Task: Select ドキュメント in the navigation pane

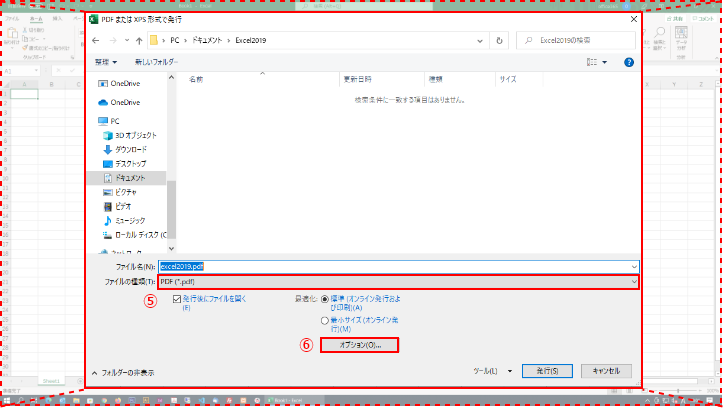Action: point(126,178)
